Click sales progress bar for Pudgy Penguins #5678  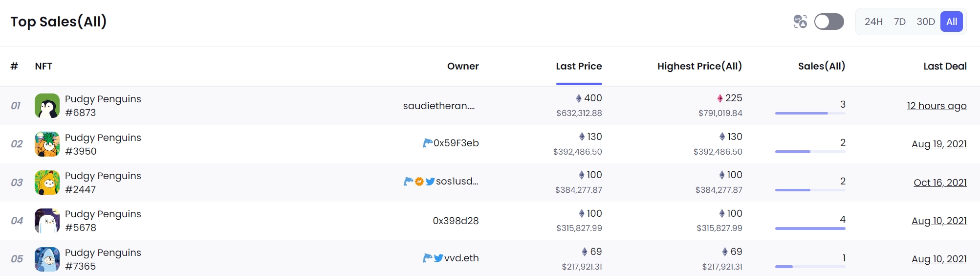810,228
